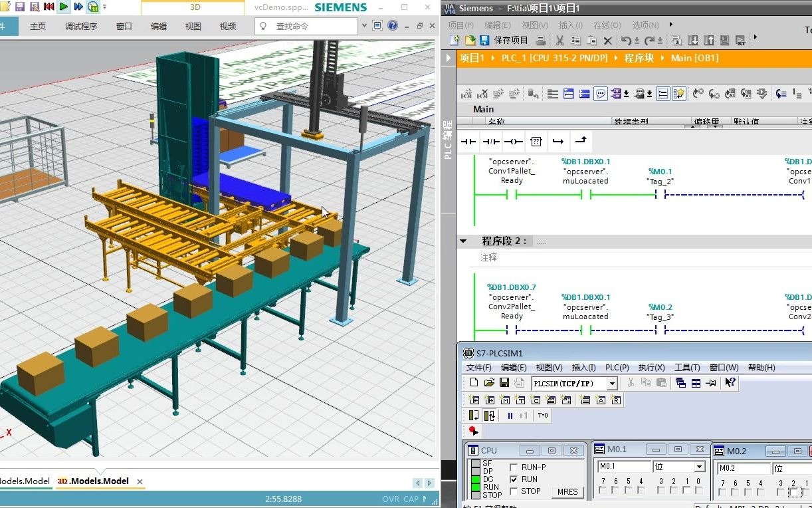The height and width of the screenshot is (508, 812).
Task: Switch to the 主页 ribbon tab
Action: [x=38, y=26]
